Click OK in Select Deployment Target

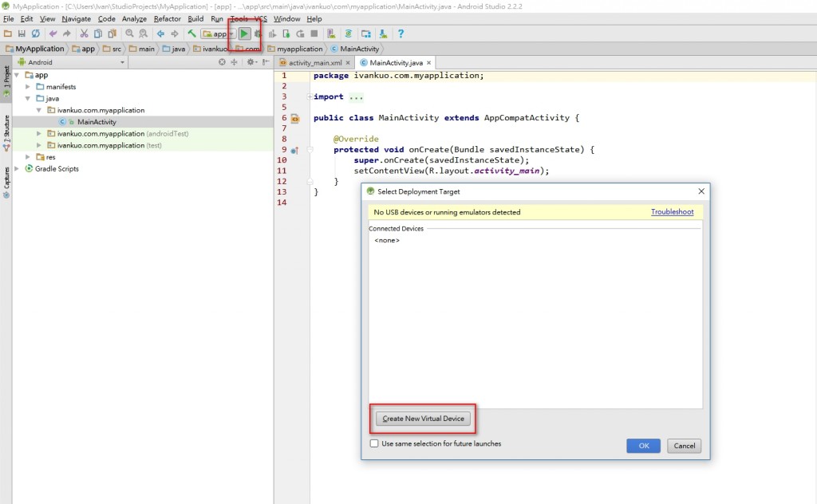click(644, 446)
